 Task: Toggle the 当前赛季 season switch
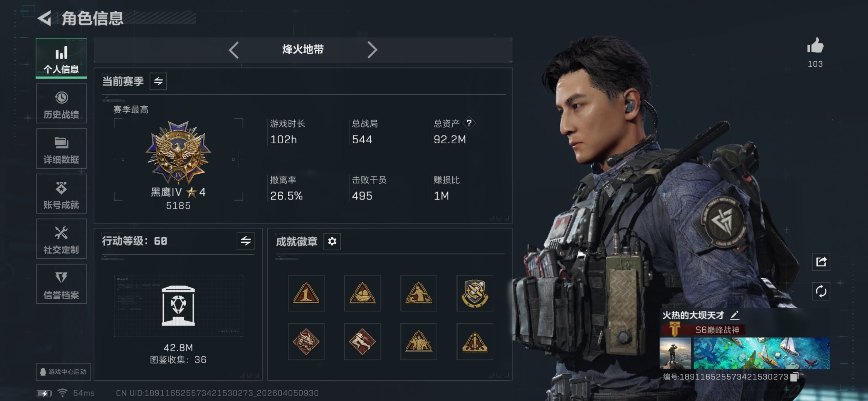pos(158,81)
